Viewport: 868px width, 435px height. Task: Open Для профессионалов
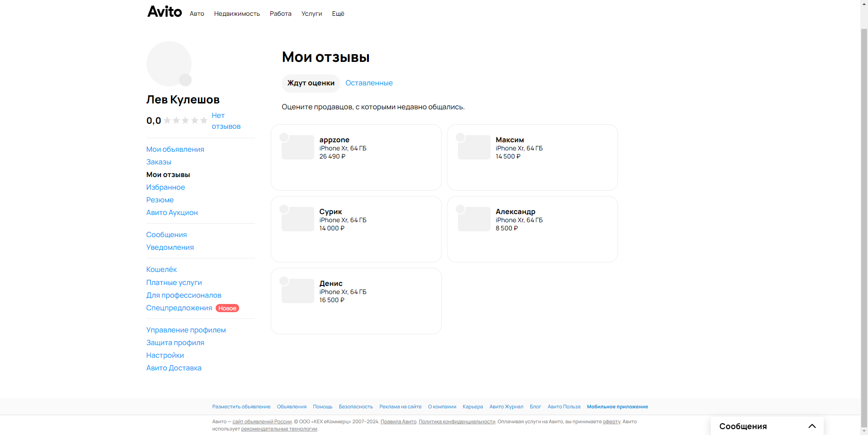[x=184, y=295]
